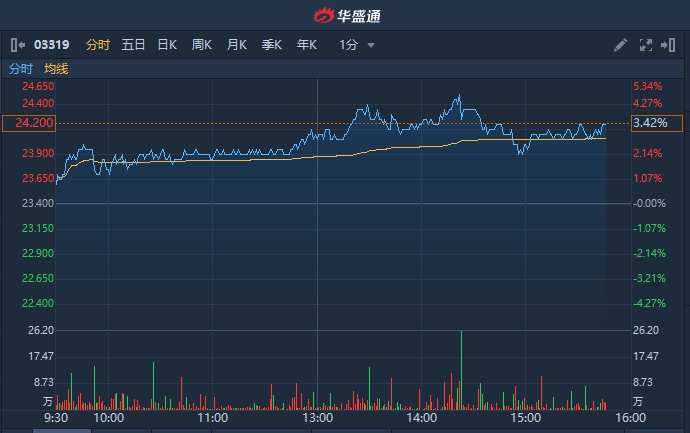Open the 五日 five-day chart tab
The height and width of the screenshot is (433, 690).
coord(133,45)
